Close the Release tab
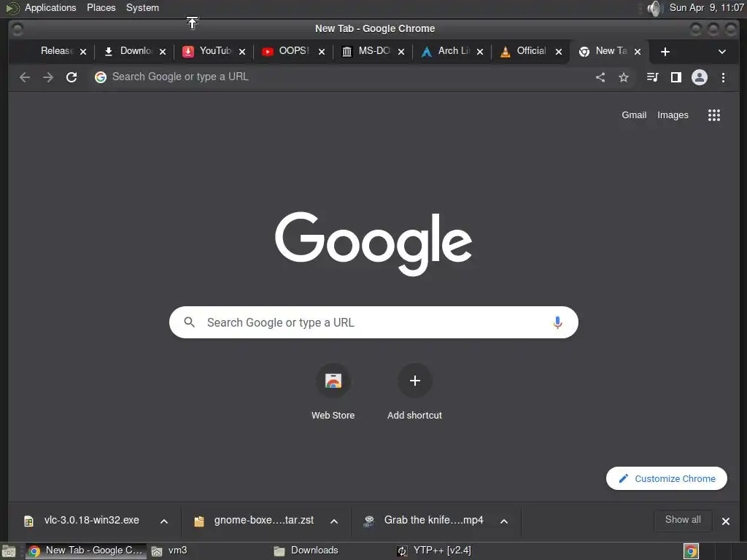Screen dimensions: 747x560 83,52
